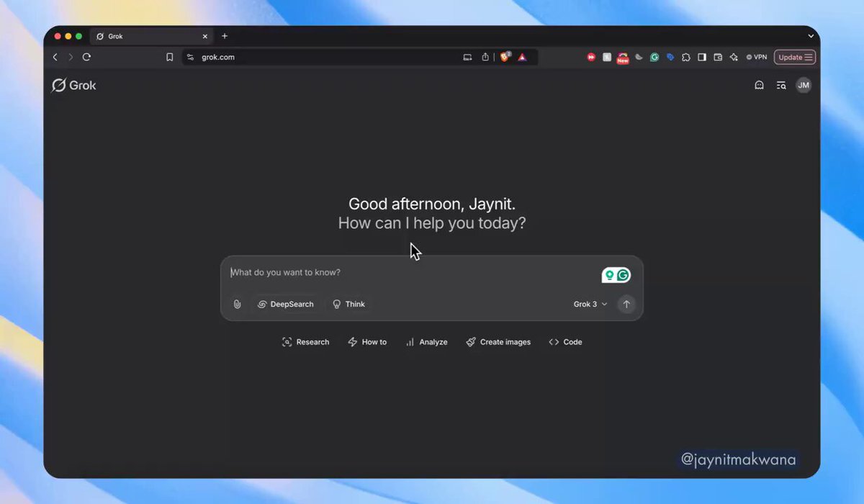This screenshot has width=864, height=504.
Task: Choose the Code suggestion
Action: click(x=565, y=342)
